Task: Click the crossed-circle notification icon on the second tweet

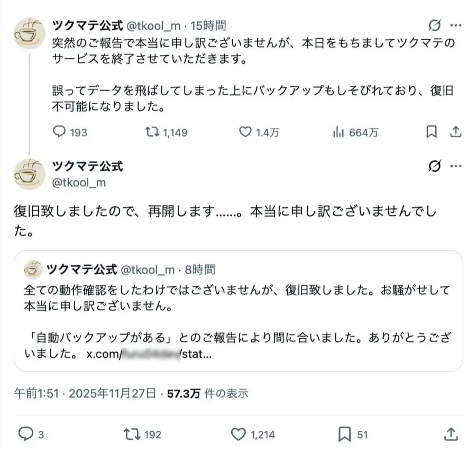Action: (x=434, y=166)
